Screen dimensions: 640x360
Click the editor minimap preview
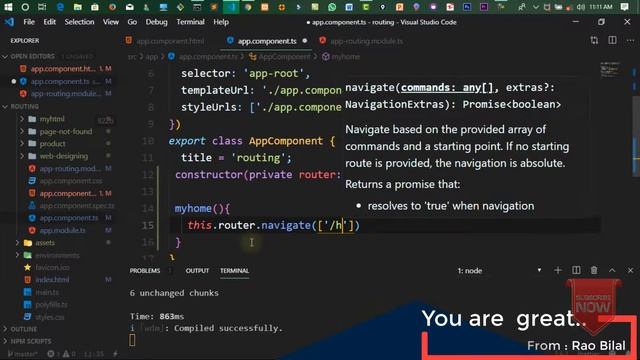(610, 70)
